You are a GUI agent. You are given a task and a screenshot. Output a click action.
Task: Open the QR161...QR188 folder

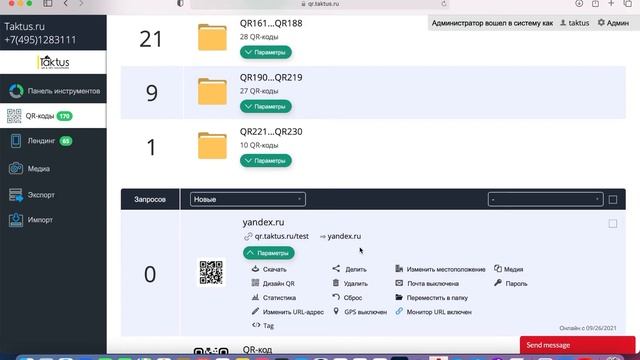coord(212,37)
